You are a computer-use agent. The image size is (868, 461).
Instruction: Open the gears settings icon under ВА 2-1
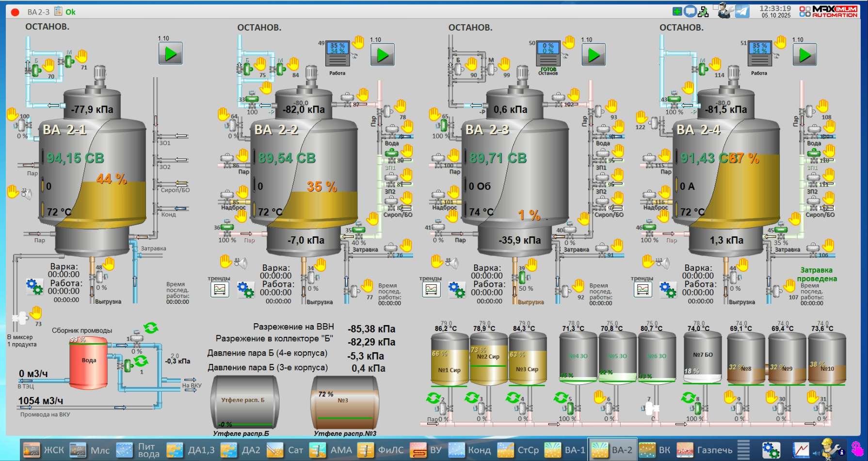click(x=34, y=286)
